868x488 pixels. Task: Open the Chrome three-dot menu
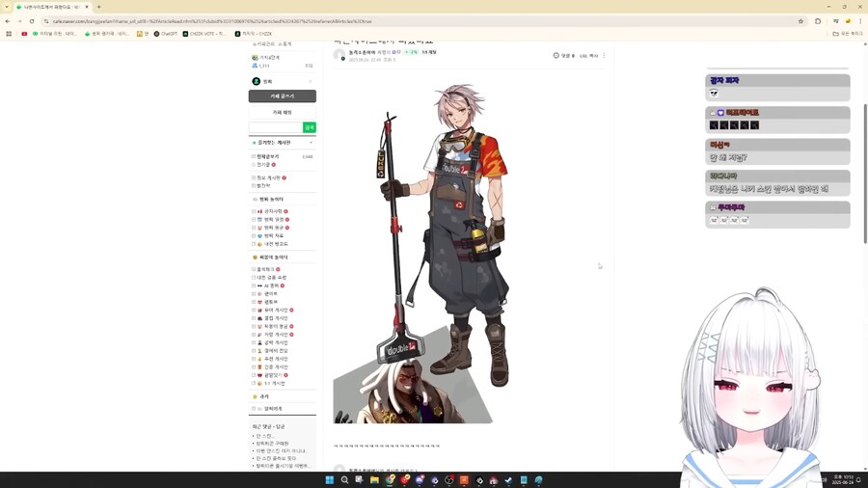click(x=861, y=21)
